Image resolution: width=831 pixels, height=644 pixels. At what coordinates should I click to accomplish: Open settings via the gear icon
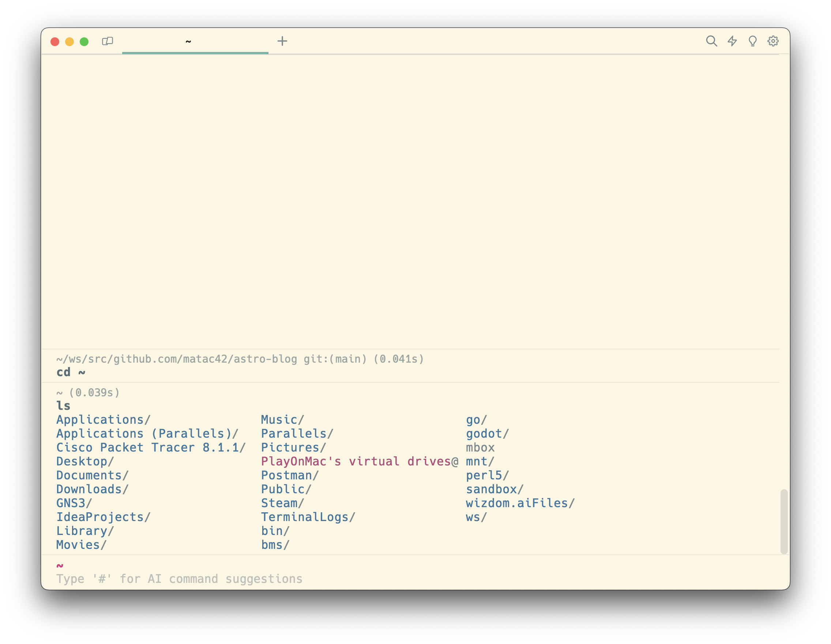coord(773,41)
